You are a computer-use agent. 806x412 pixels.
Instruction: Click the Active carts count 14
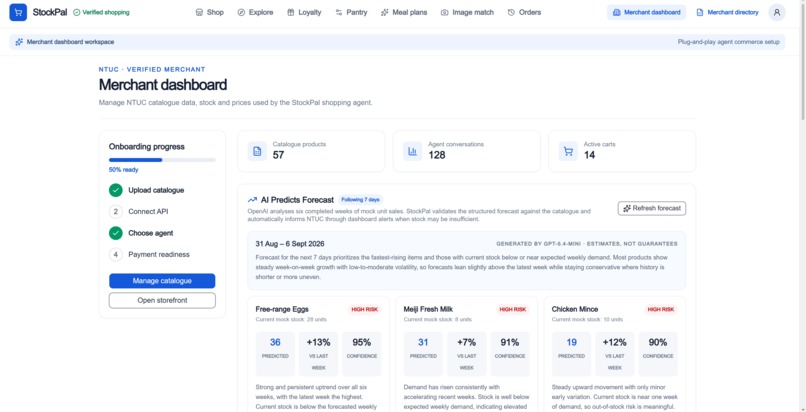(589, 155)
